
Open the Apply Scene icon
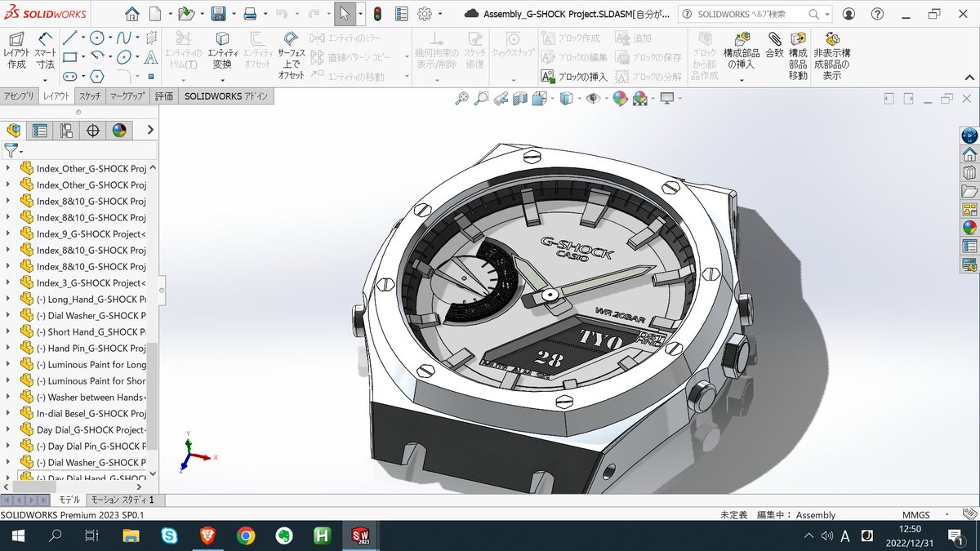(x=639, y=99)
